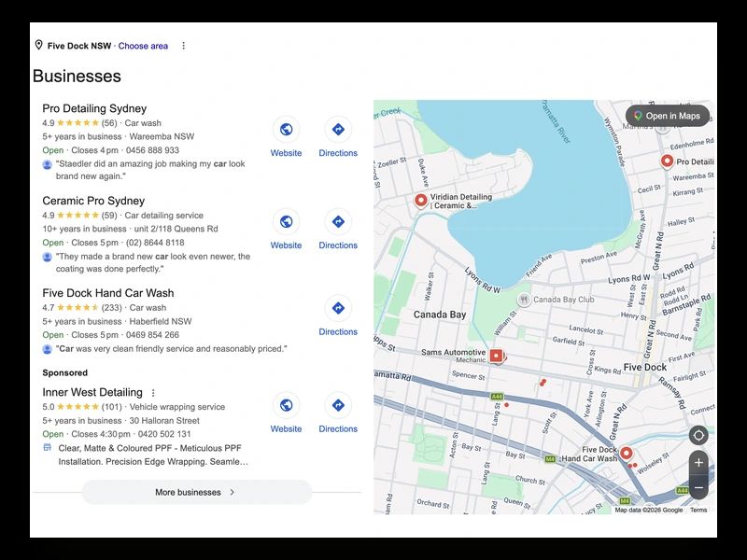747x560 pixels.
Task: Click '30 Halloran Street' address text
Action: pos(164,421)
